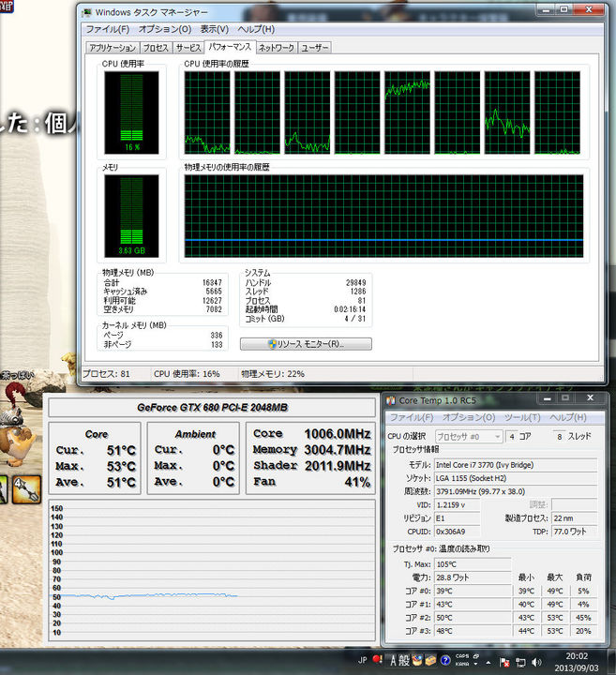Click the TDP field 77.0 ワット

575,532
